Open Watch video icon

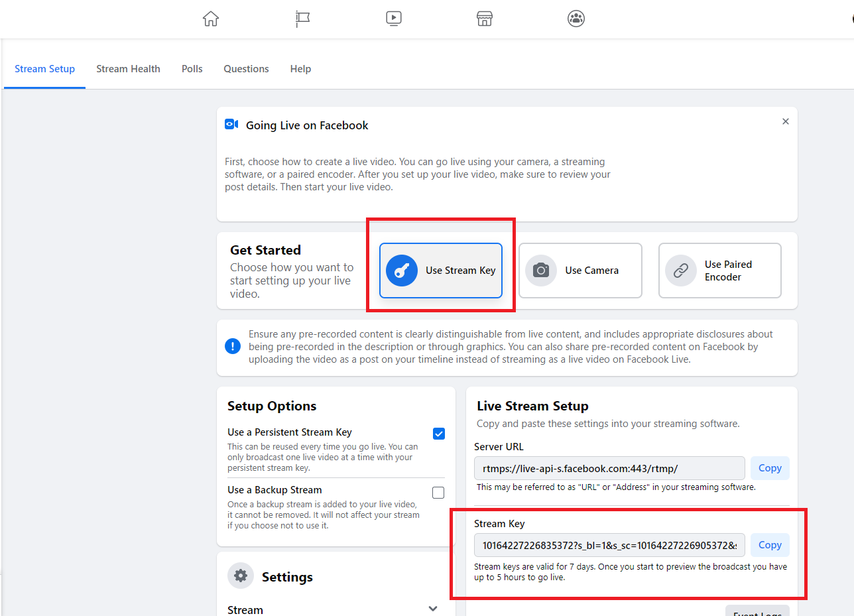click(x=394, y=19)
